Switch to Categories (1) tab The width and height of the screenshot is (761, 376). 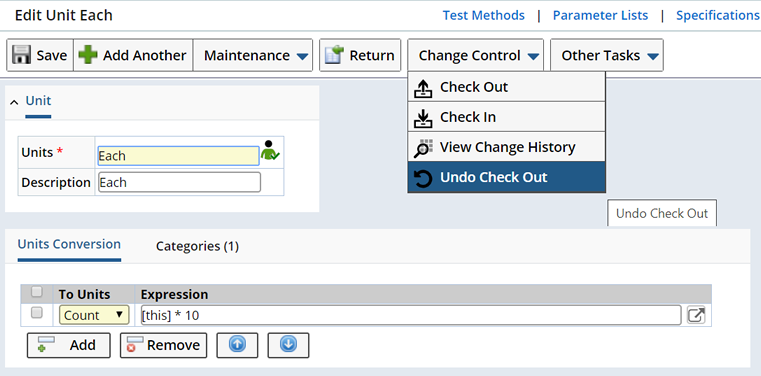(197, 246)
